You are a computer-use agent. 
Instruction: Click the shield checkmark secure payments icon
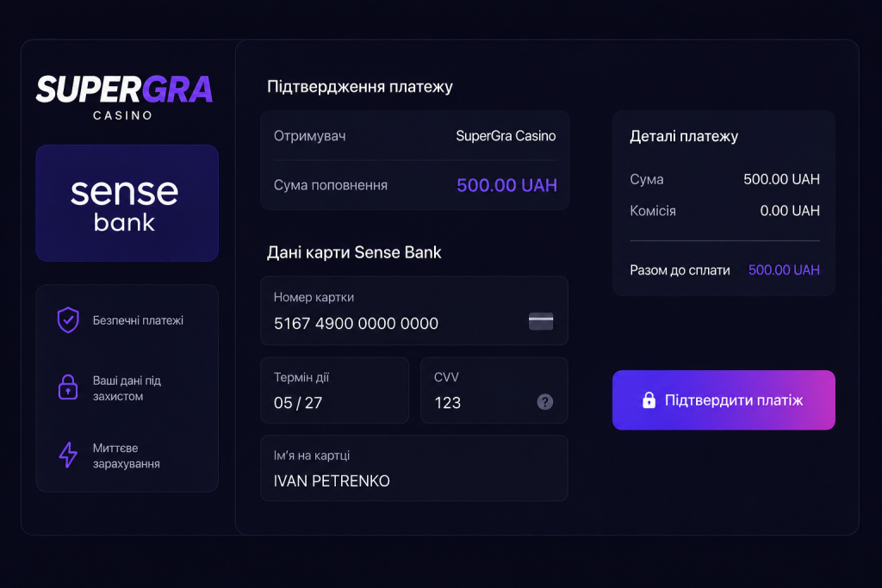(68, 320)
